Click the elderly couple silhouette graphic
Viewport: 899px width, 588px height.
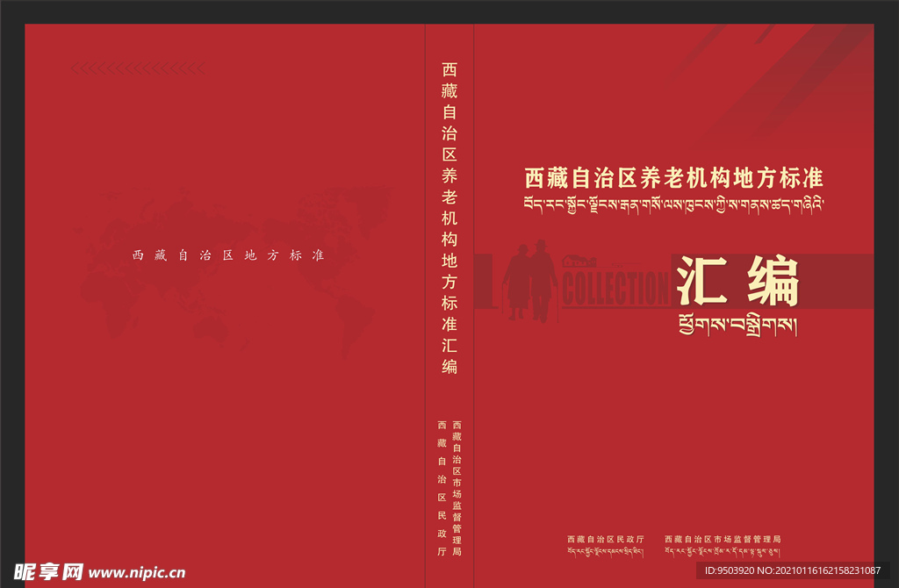point(528,281)
